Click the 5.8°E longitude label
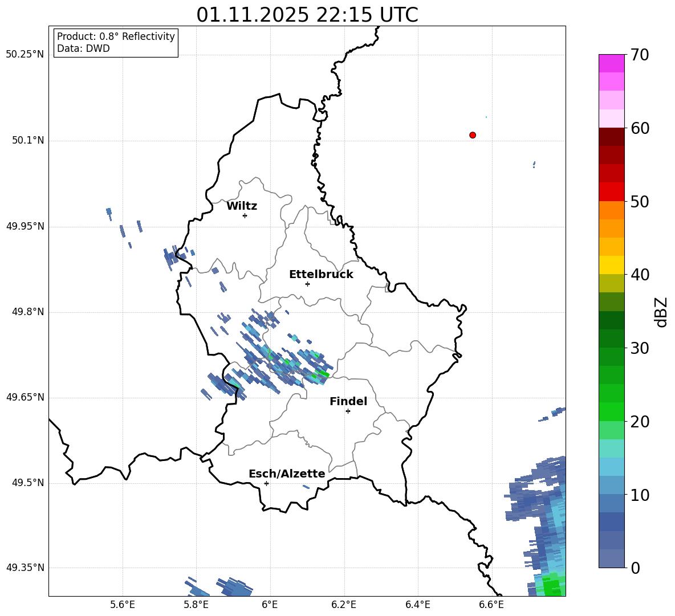This screenshot has width=675, height=616. pos(196,605)
